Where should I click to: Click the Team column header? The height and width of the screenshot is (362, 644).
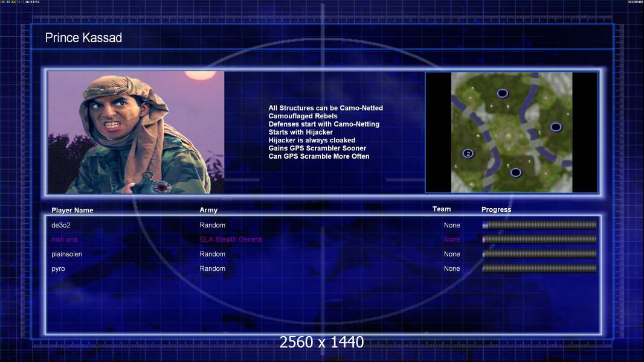tap(442, 209)
